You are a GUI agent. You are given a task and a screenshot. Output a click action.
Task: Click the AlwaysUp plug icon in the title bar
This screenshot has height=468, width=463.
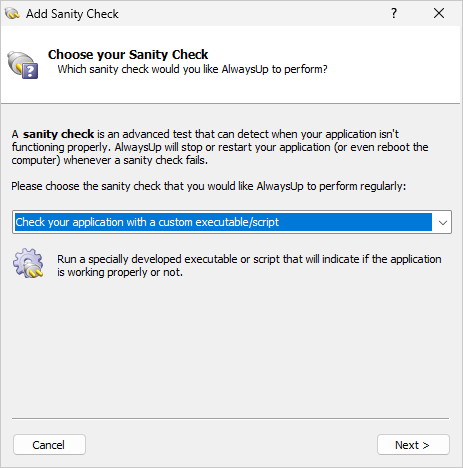pos(12,14)
